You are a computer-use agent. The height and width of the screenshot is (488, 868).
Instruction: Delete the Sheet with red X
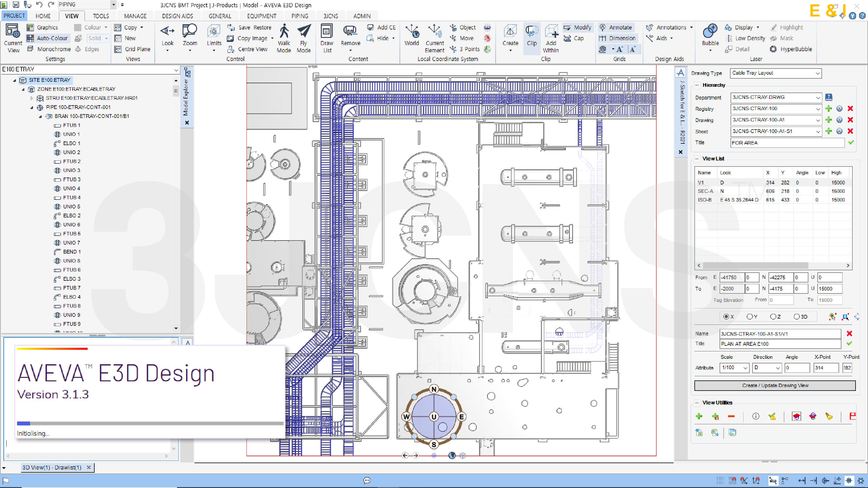850,131
